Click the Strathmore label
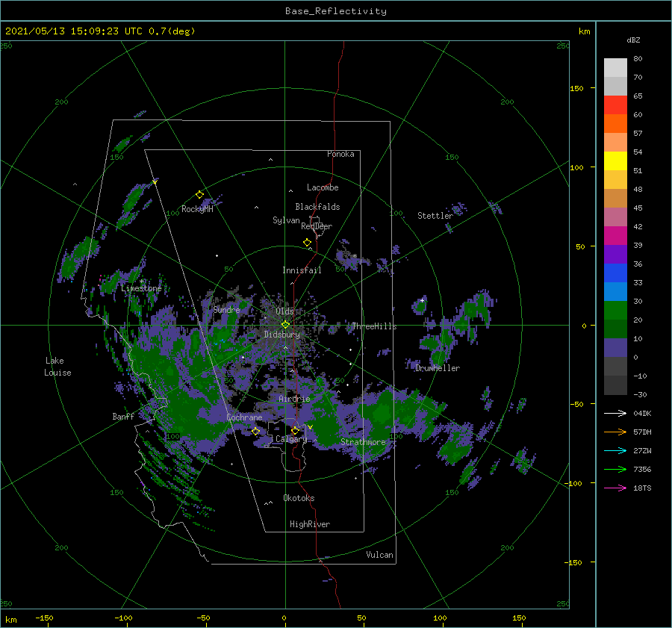The image size is (672, 628). [363, 442]
